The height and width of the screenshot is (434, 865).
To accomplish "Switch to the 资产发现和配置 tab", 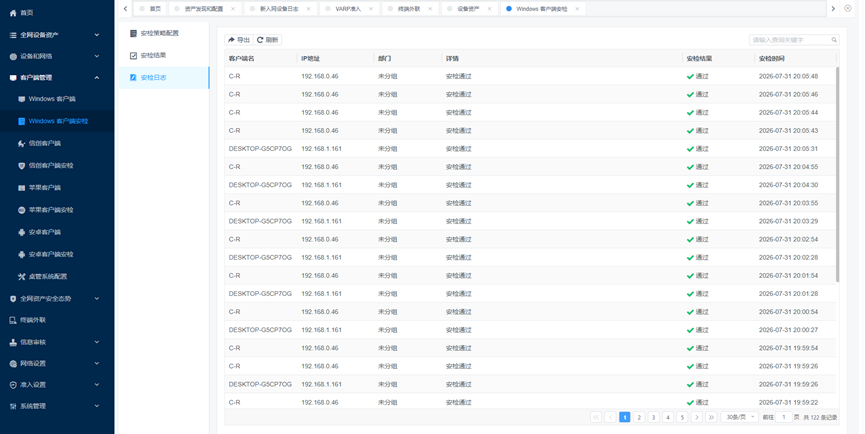I will (204, 9).
